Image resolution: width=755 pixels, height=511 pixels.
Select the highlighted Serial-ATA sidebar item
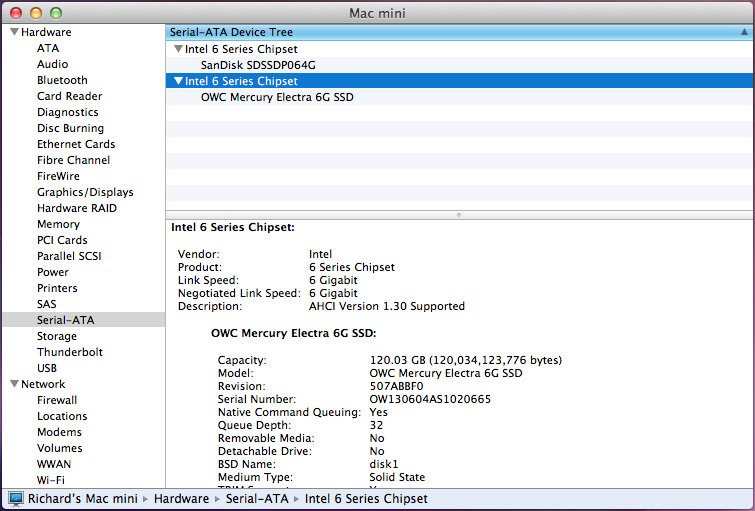click(x=84, y=320)
